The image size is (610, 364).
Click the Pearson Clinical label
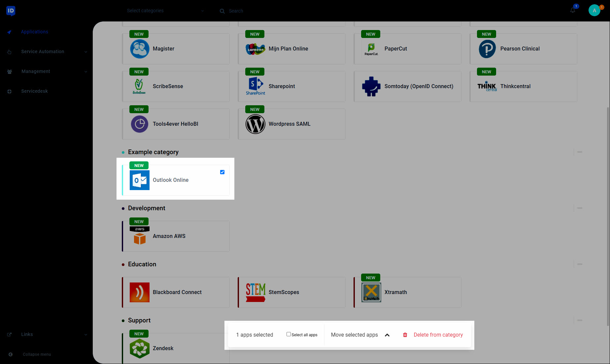coord(520,49)
